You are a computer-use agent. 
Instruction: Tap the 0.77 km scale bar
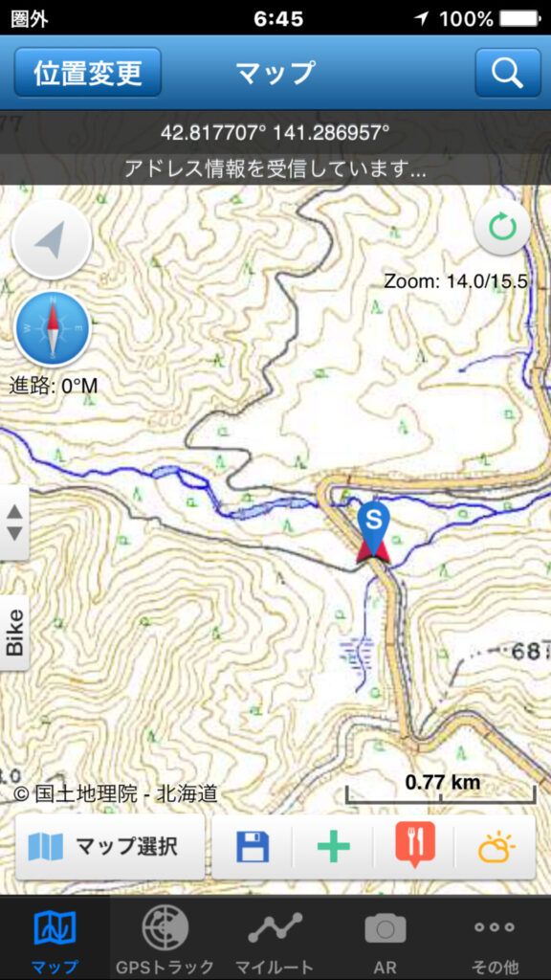tap(440, 791)
